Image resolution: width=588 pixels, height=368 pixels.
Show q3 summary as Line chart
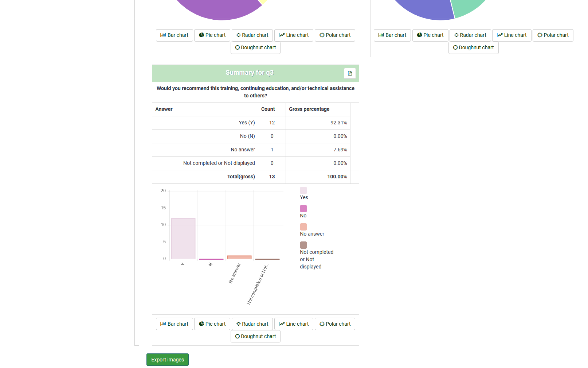pyautogui.click(x=294, y=324)
